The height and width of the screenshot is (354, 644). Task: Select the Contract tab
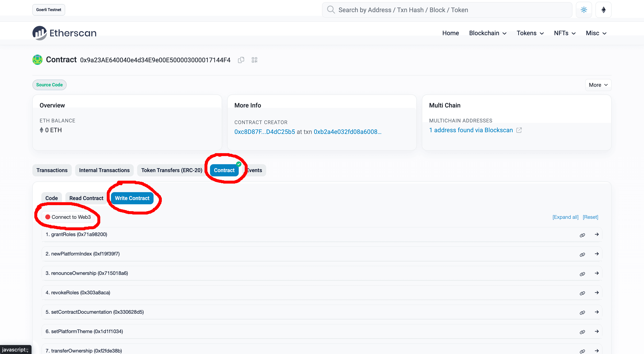click(x=224, y=170)
